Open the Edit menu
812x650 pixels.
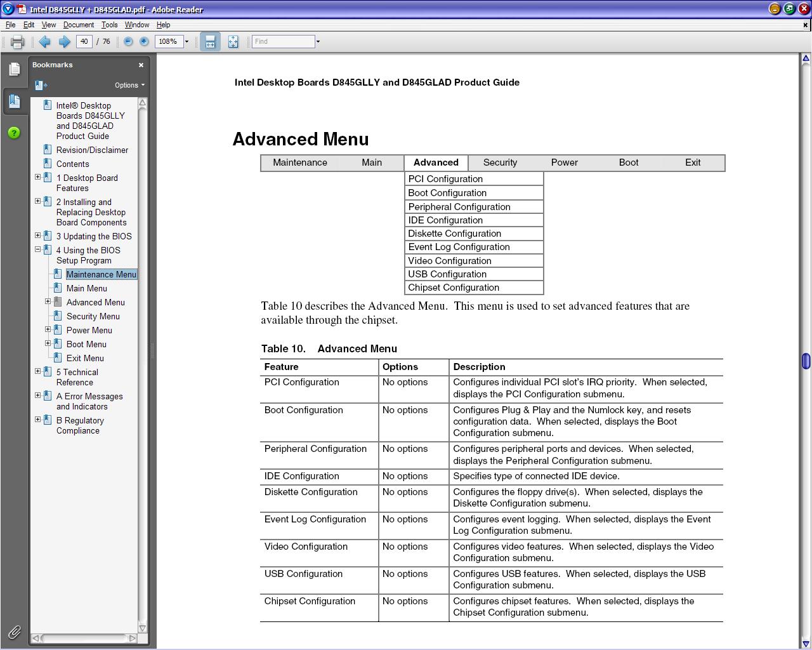pyautogui.click(x=29, y=25)
